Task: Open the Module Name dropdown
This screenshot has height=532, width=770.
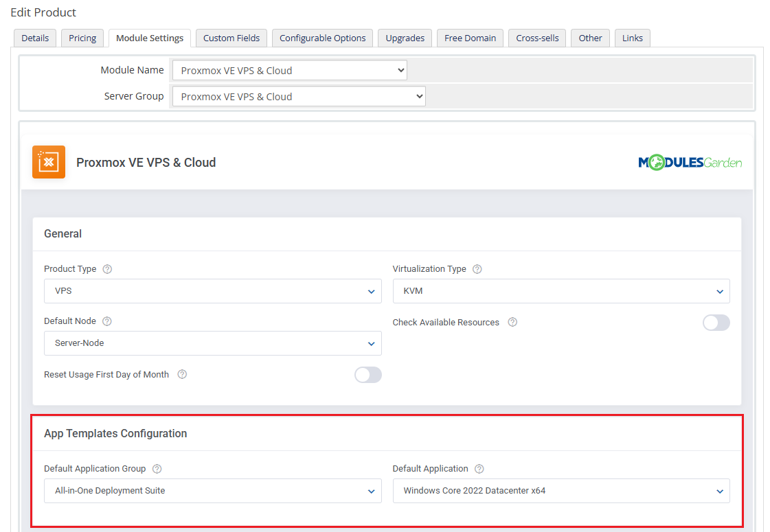Action: click(x=290, y=70)
